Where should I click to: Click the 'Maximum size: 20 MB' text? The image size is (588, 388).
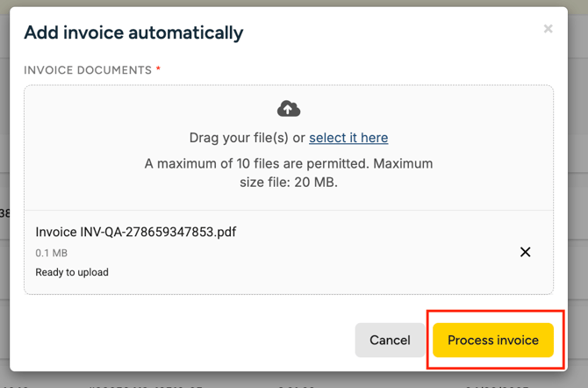click(289, 183)
